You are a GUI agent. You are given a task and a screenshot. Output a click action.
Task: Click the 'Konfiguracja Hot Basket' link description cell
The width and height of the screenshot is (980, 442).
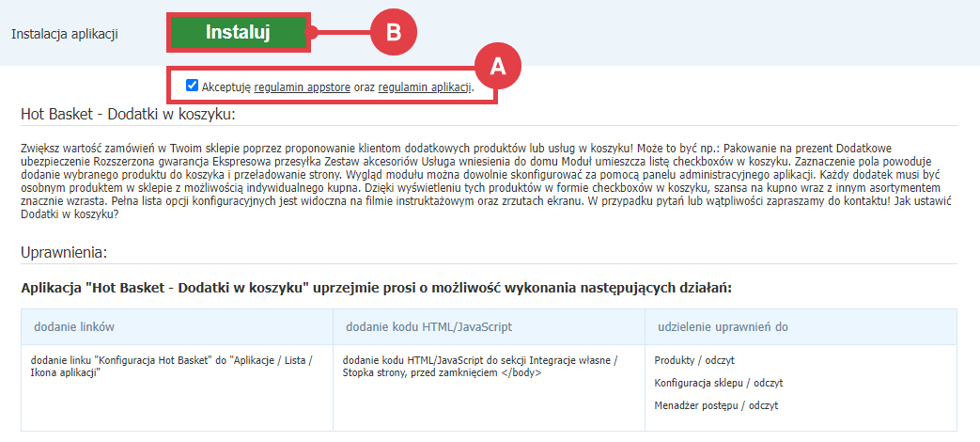pos(177,387)
